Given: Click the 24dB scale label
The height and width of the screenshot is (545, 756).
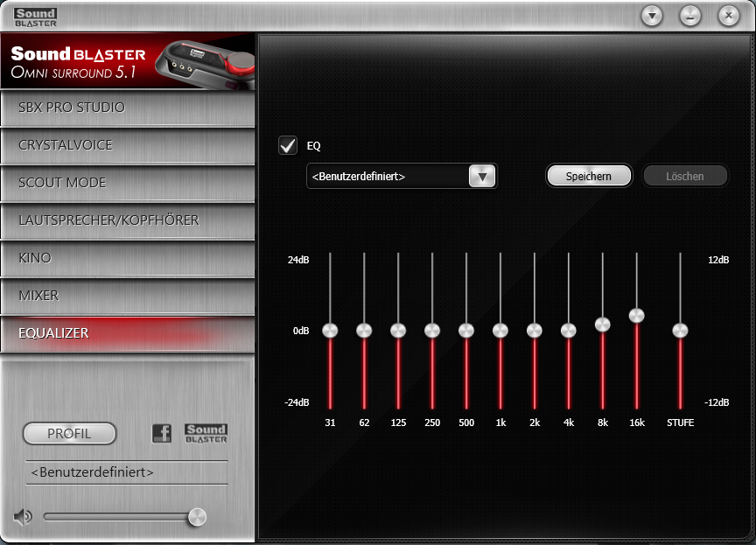Looking at the screenshot, I should click(298, 260).
